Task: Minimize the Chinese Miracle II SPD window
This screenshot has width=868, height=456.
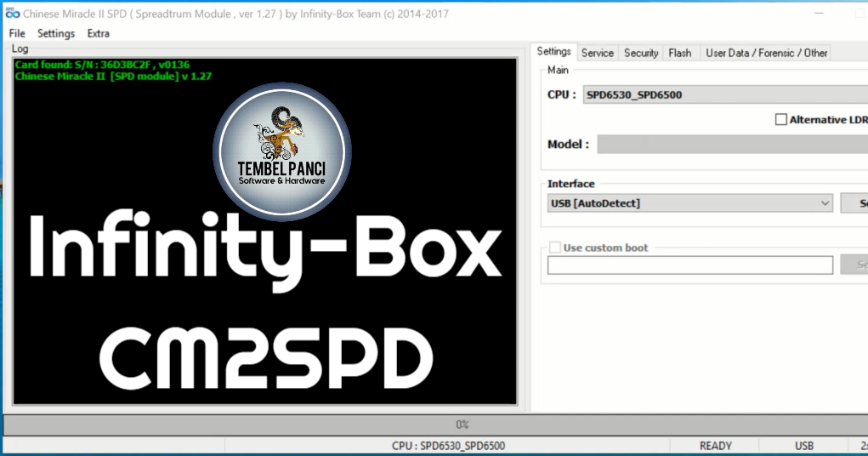Action: pyautogui.click(x=820, y=14)
